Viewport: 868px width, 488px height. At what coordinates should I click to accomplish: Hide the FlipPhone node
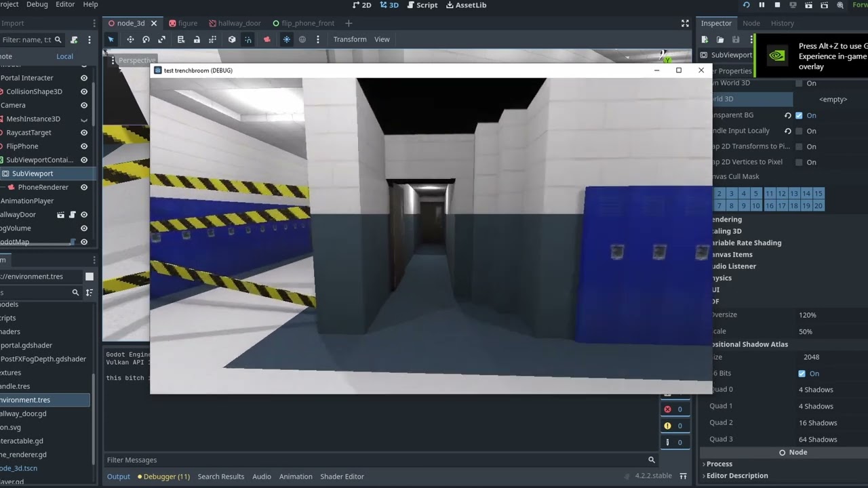[x=84, y=146]
